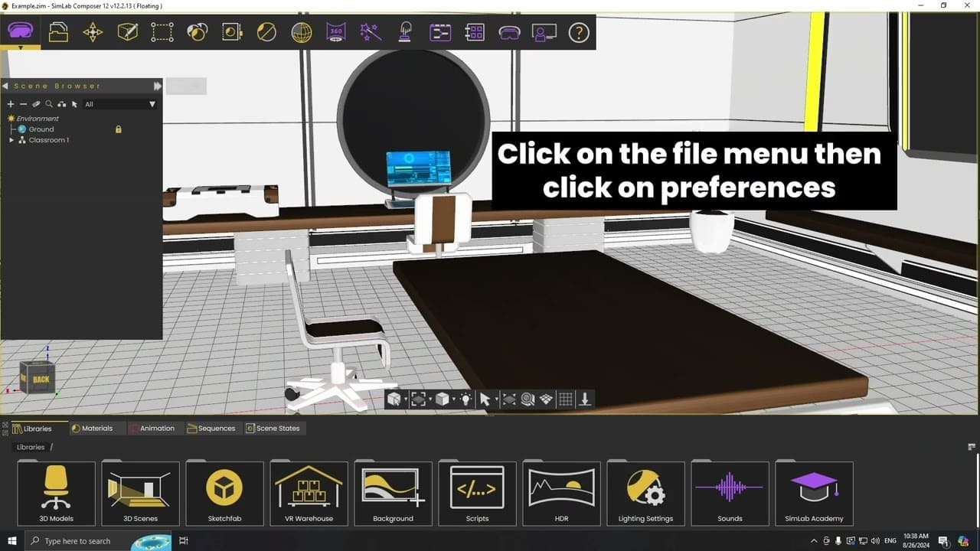Screen dimensions: 980x551
Task: Switch to the Scene States tab
Action: click(x=273, y=429)
